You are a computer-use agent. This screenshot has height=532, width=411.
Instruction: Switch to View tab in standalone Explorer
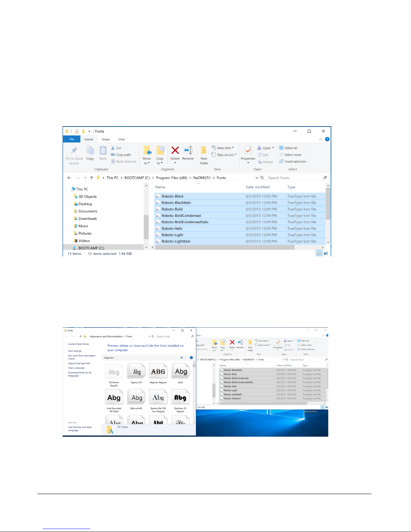[121, 139]
